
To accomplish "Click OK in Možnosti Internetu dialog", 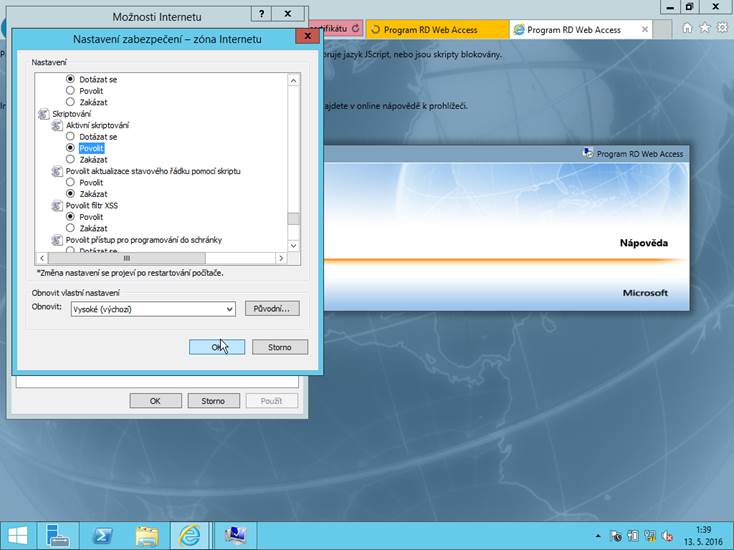I will pos(155,401).
